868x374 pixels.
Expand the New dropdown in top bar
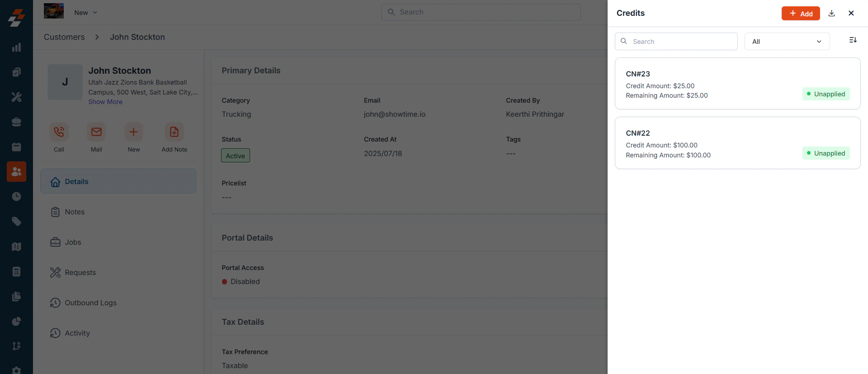point(86,13)
